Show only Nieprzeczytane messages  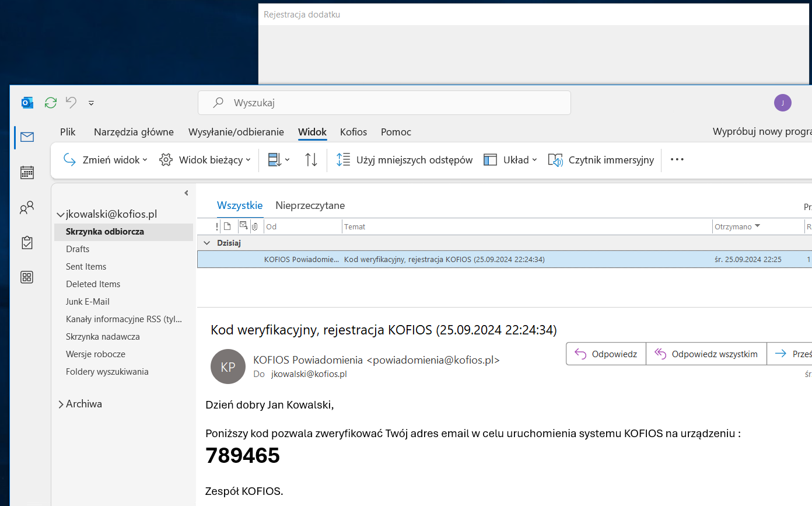tap(310, 205)
